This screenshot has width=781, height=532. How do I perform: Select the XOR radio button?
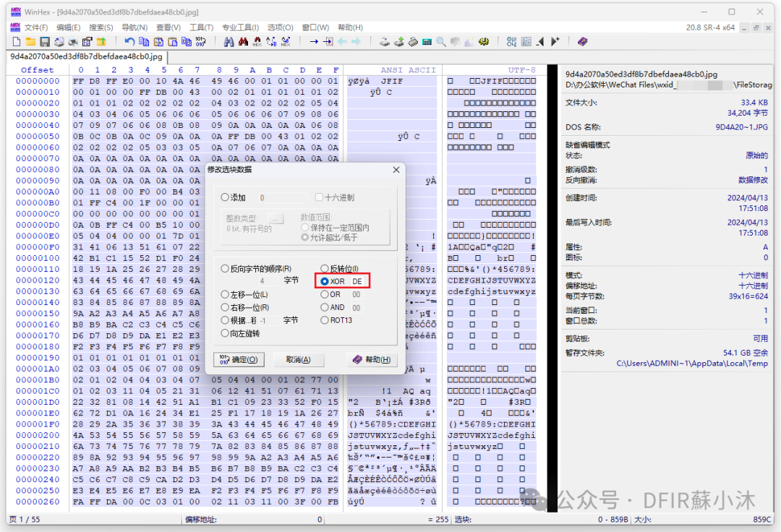pos(325,281)
